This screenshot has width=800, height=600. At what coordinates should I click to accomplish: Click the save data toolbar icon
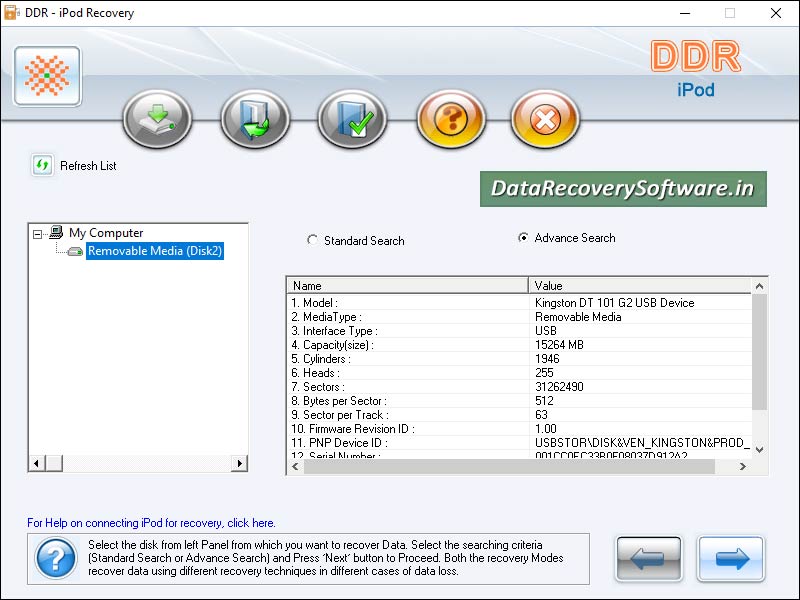click(x=254, y=118)
